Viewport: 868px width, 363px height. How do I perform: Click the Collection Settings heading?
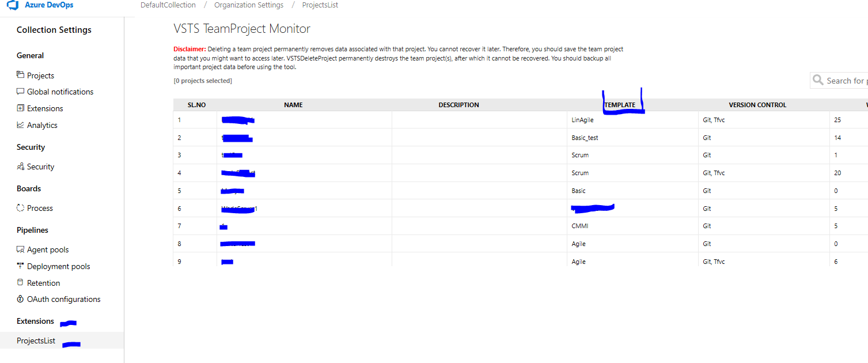pos(54,30)
